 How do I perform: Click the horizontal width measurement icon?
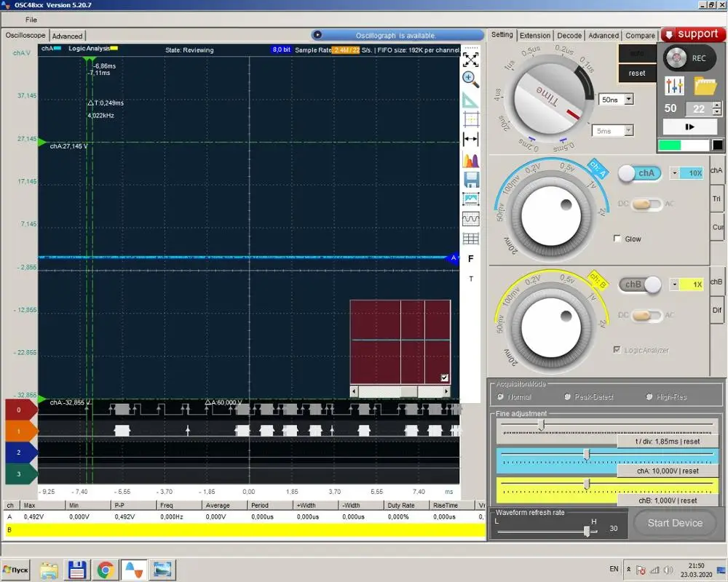470,139
